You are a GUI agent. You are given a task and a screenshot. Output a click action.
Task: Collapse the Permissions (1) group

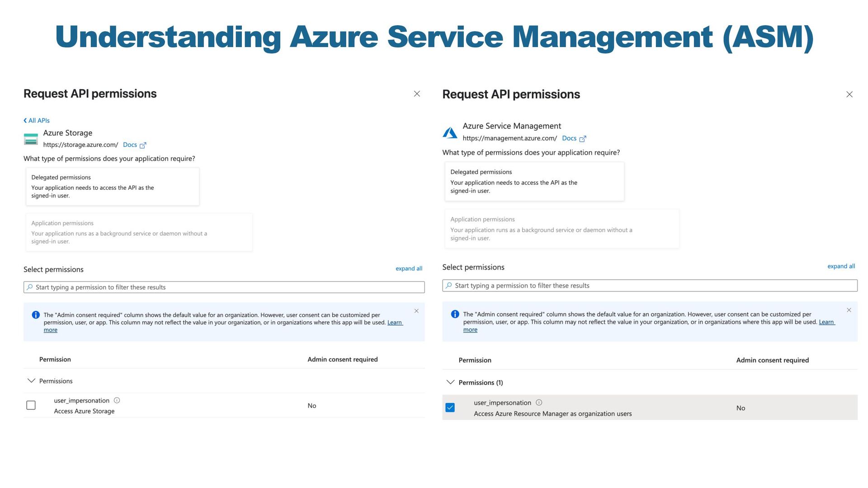[450, 382]
